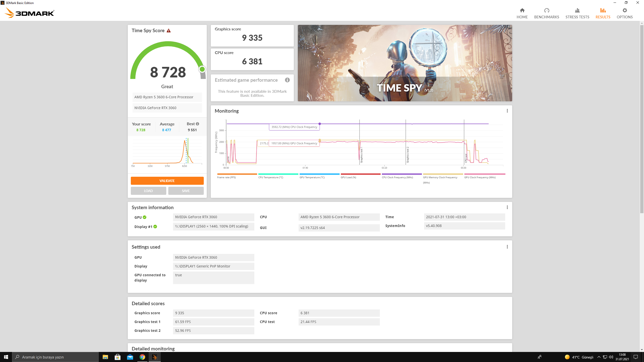Click the 3DMark logo
Screen dimensions: 644x362
[29, 13]
